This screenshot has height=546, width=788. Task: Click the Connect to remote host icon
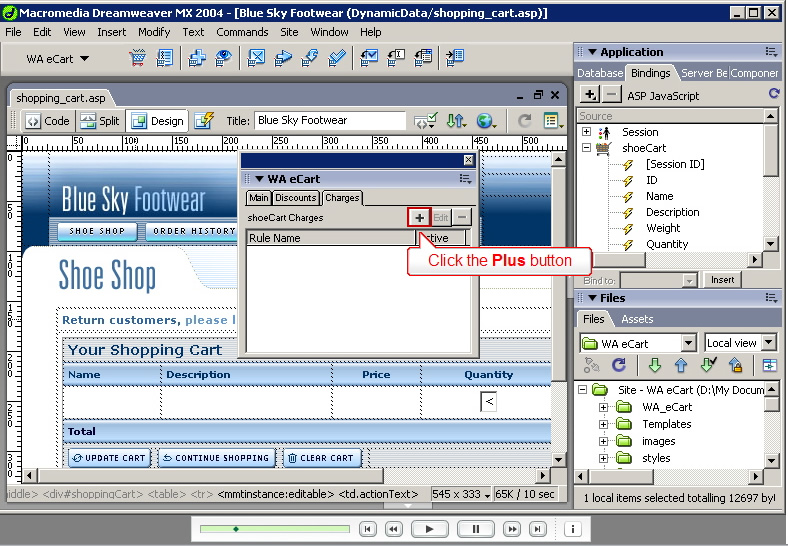tap(592, 365)
